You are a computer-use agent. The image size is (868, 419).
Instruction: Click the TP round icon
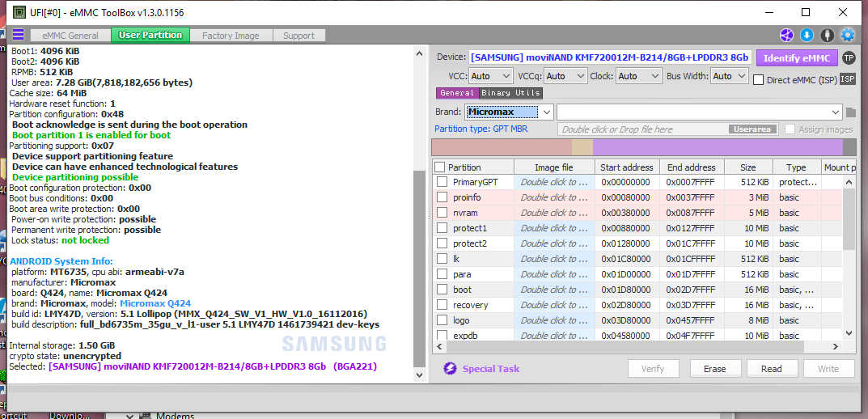(x=848, y=57)
